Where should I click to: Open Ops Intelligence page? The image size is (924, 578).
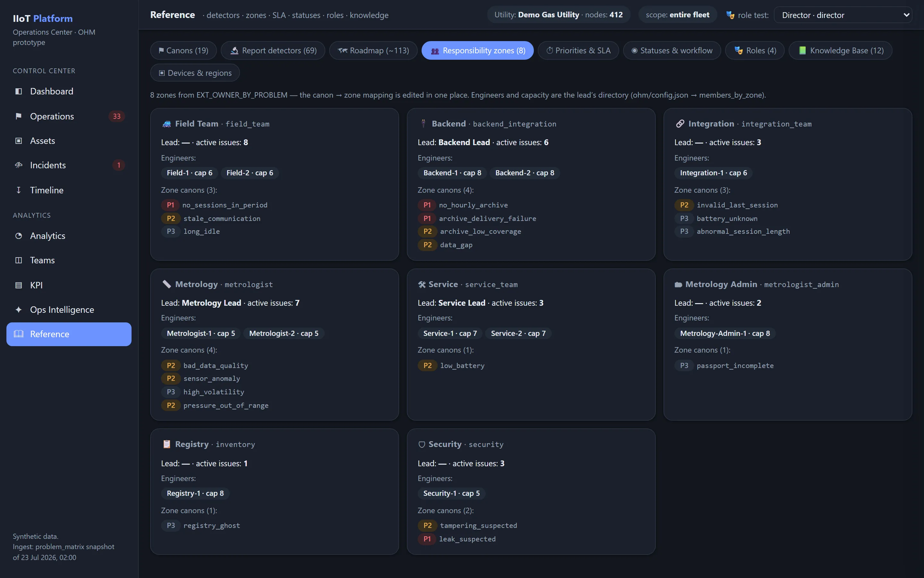click(69, 310)
